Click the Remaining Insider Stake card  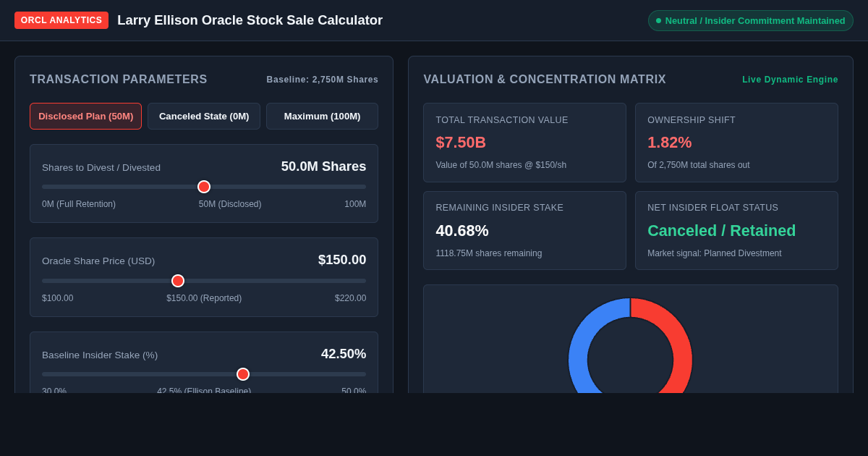click(524, 230)
